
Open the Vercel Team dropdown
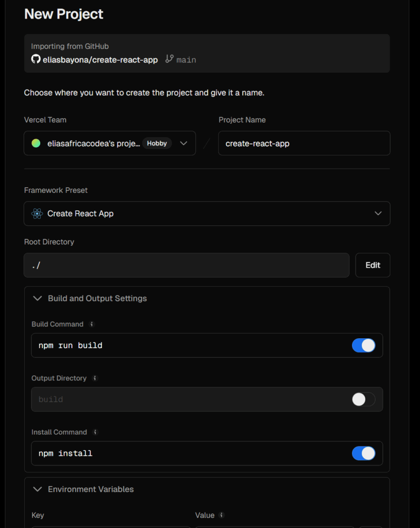[x=110, y=143]
